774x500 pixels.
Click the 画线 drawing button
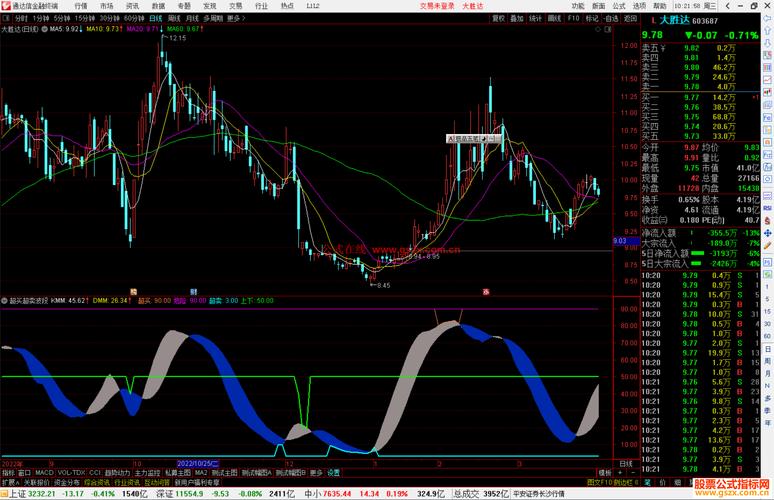click(x=554, y=18)
